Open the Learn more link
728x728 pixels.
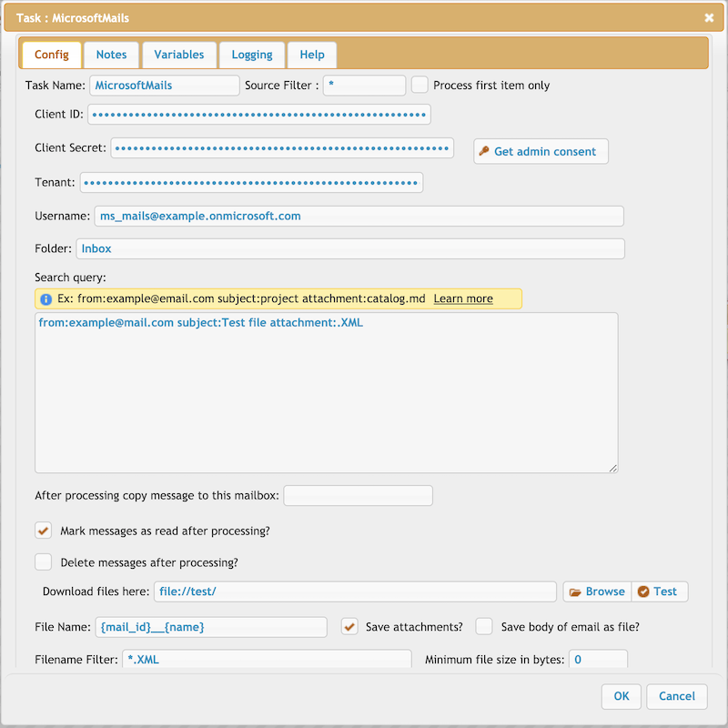click(463, 298)
